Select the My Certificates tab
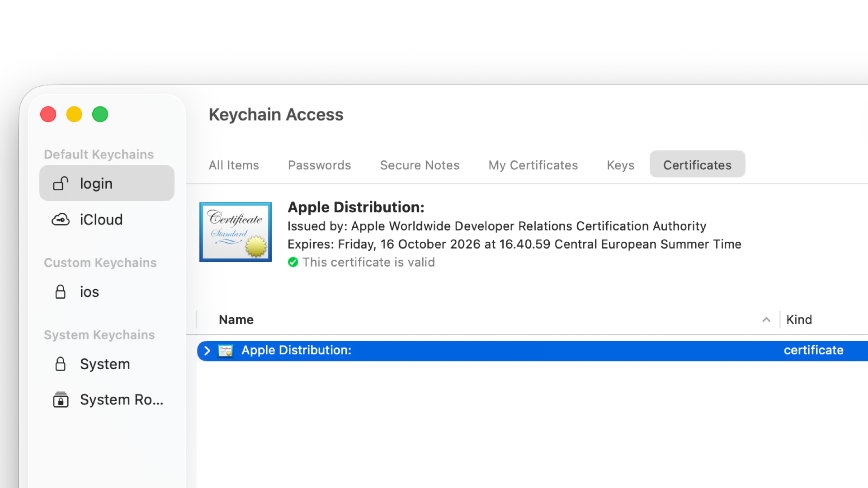The height and width of the screenshot is (488, 868). point(533,165)
